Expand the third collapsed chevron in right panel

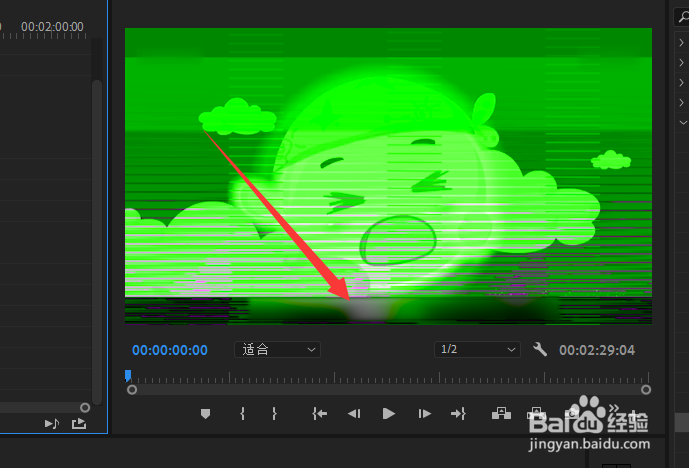pos(682,83)
